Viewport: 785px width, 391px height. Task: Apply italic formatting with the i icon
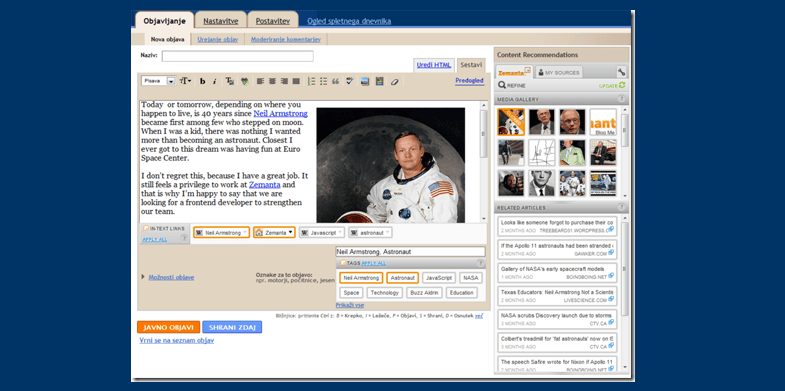tap(214, 81)
